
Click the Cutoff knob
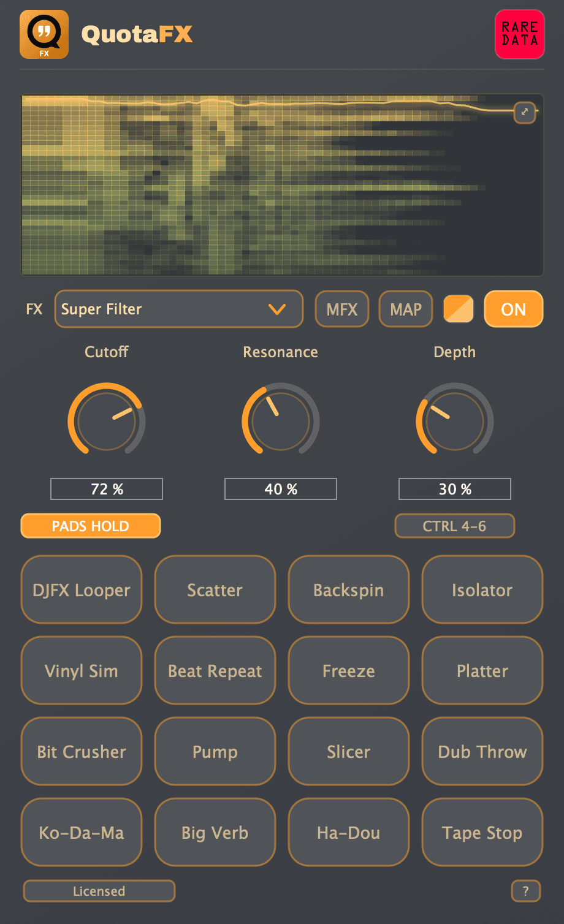[x=107, y=420]
